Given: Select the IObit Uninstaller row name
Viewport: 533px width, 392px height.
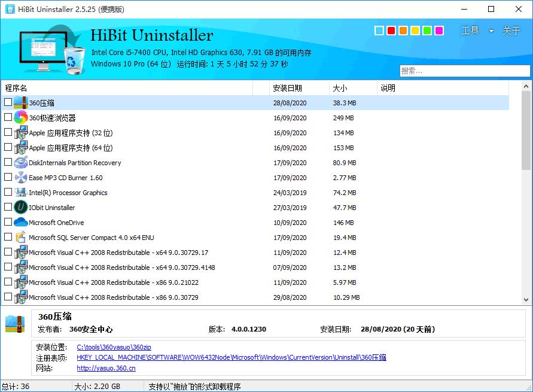Looking at the screenshot, I should click(51, 208).
